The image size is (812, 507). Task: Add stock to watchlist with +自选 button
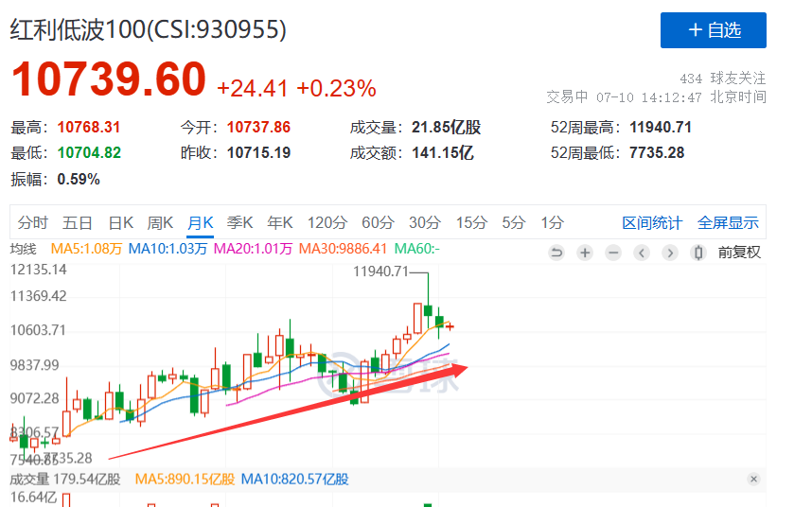(713, 30)
